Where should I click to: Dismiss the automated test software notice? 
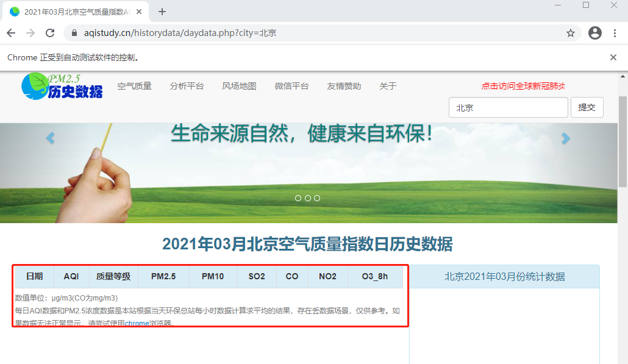pyautogui.click(x=613, y=57)
